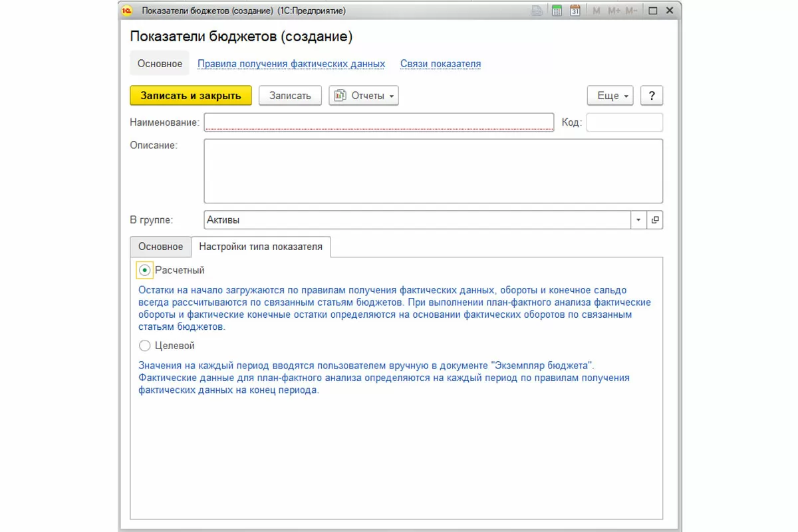Click the Записать и закрыть button

[x=191, y=95]
